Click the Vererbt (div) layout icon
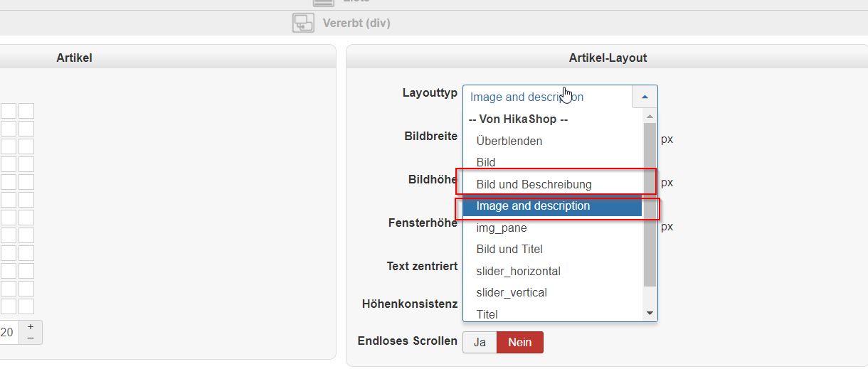This screenshot has width=868, height=369. (x=303, y=23)
